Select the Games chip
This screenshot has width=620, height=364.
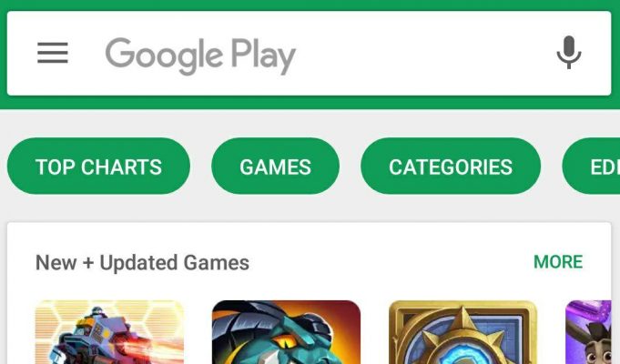[275, 166]
